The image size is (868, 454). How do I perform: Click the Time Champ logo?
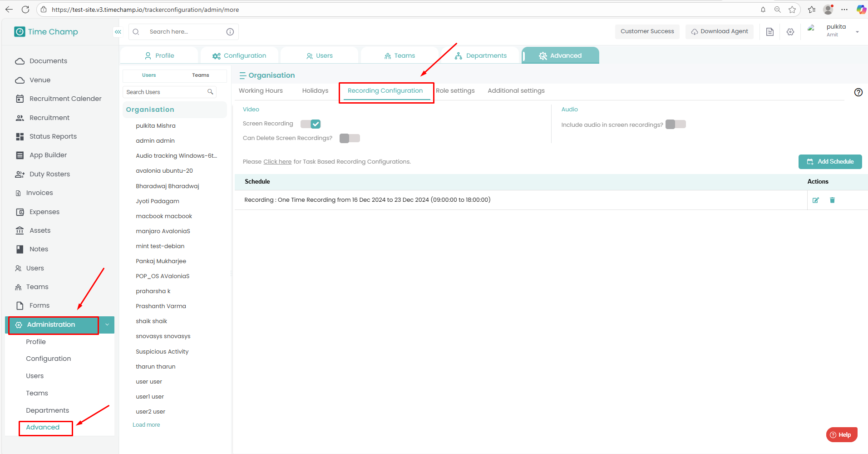pos(46,32)
